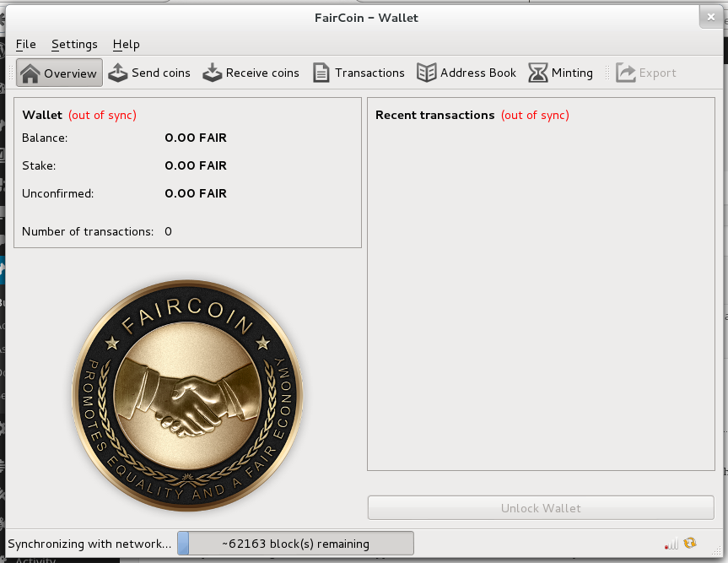Click the Synchronizing with network status text
The image size is (728, 563).
(89, 544)
